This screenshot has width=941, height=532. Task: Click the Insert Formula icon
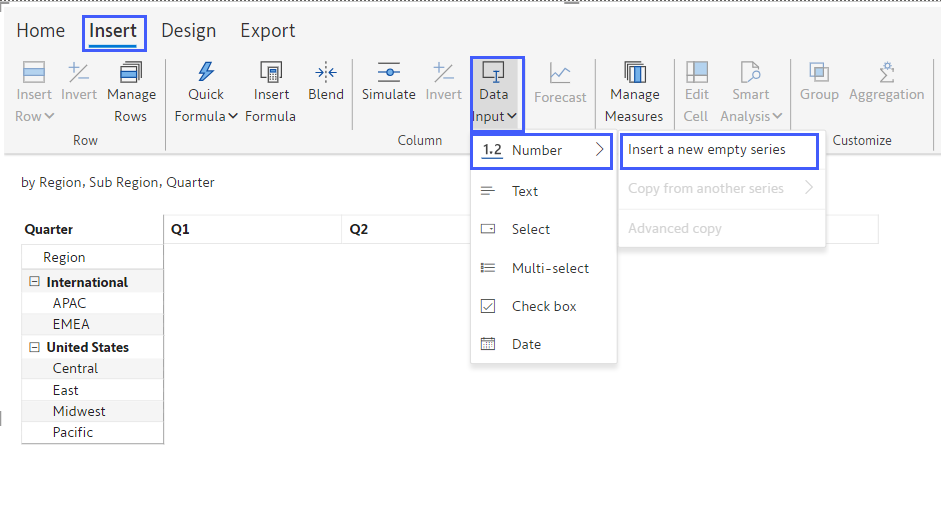(271, 73)
